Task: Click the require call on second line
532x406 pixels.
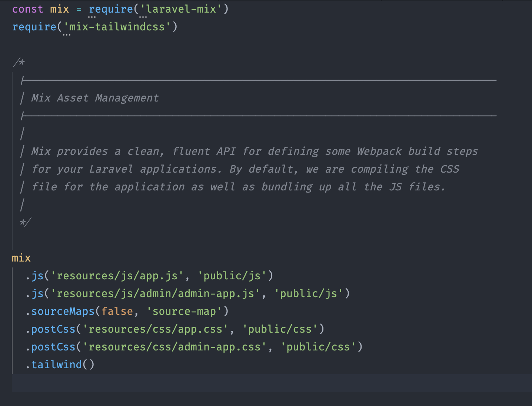Action: pos(34,27)
